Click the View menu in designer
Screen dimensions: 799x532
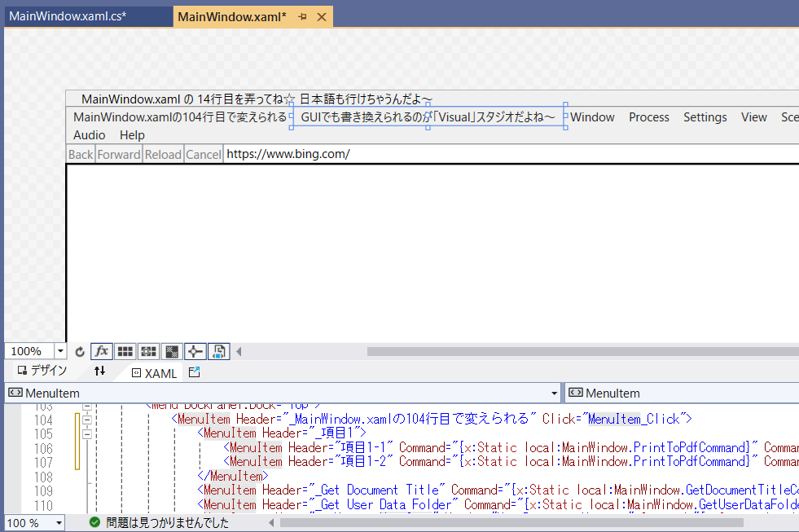(753, 117)
